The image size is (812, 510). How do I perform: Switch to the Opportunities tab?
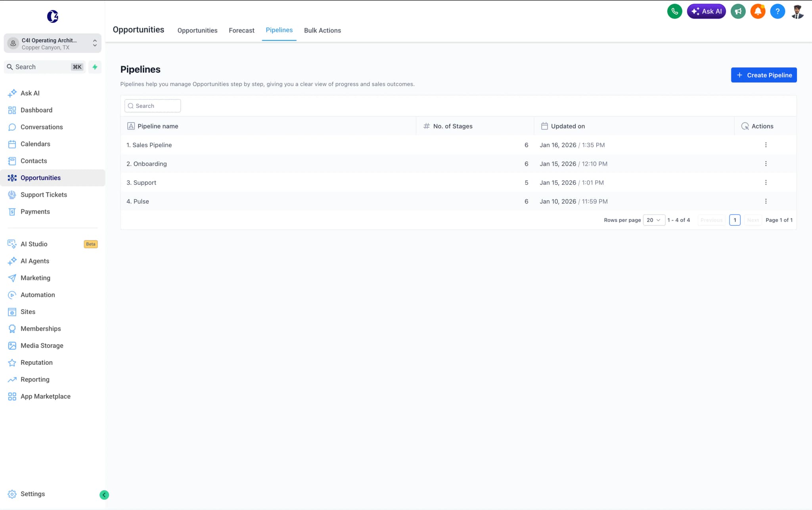(197, 31)
